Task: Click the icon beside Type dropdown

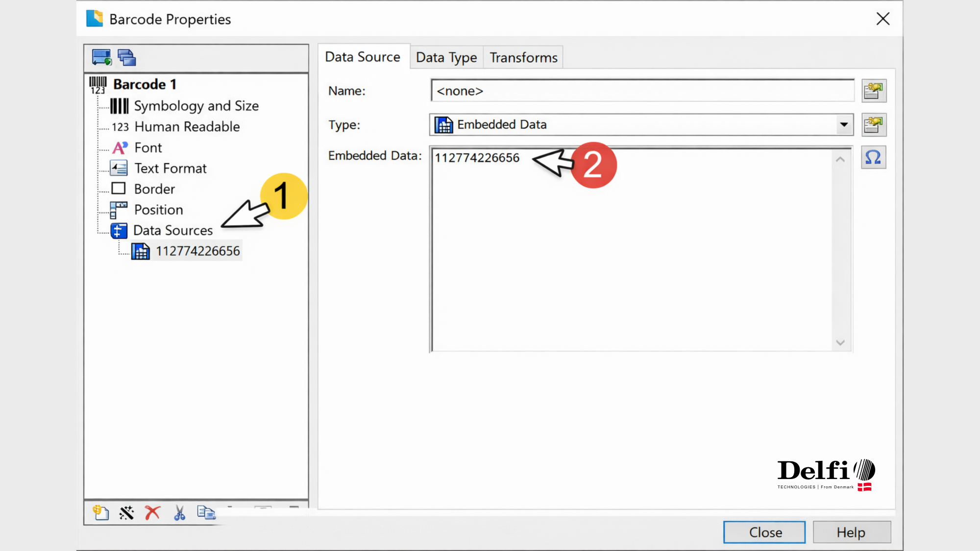Action: click(x=873, y=125)
